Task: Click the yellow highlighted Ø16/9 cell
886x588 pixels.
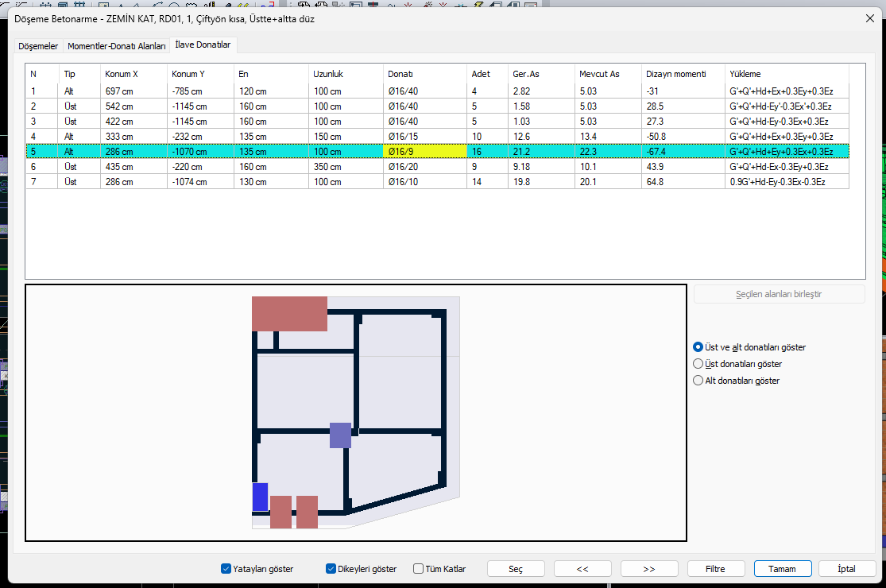Action: point(425,152)
